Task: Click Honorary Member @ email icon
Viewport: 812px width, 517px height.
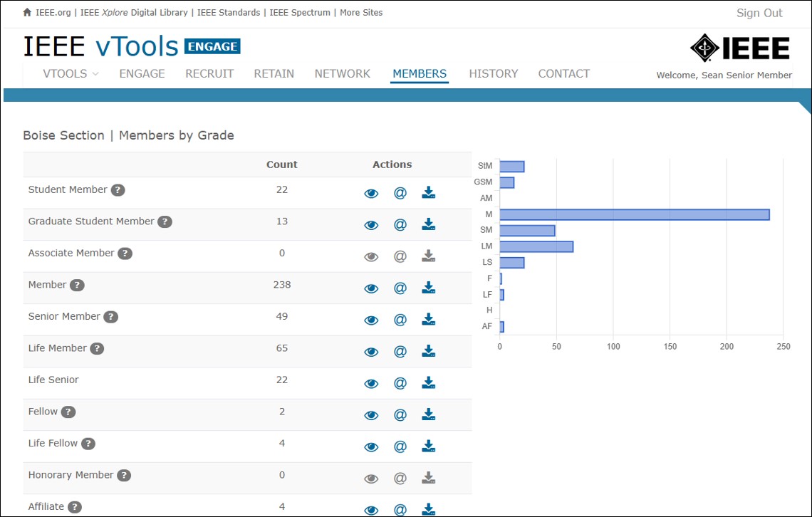Action: click(x=400, y=478)
